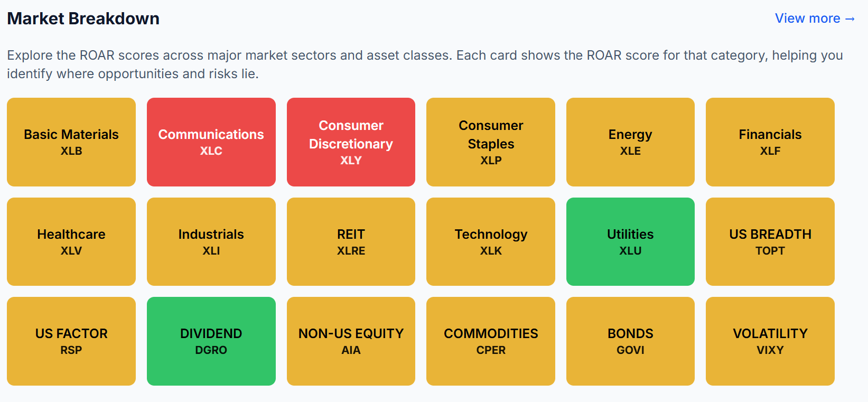Select the US FACTOR RSP card

[x=71, y=341]
